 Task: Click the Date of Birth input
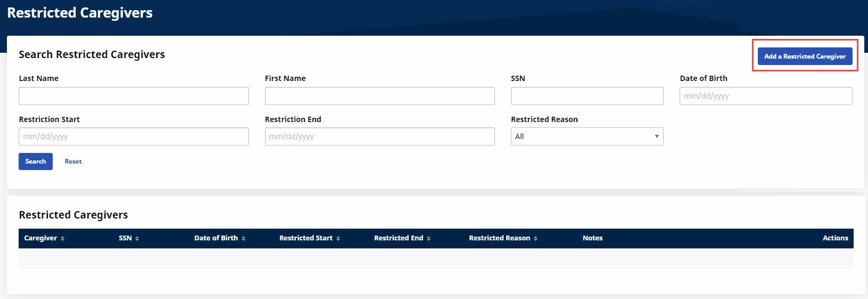(x=765, y=96)
